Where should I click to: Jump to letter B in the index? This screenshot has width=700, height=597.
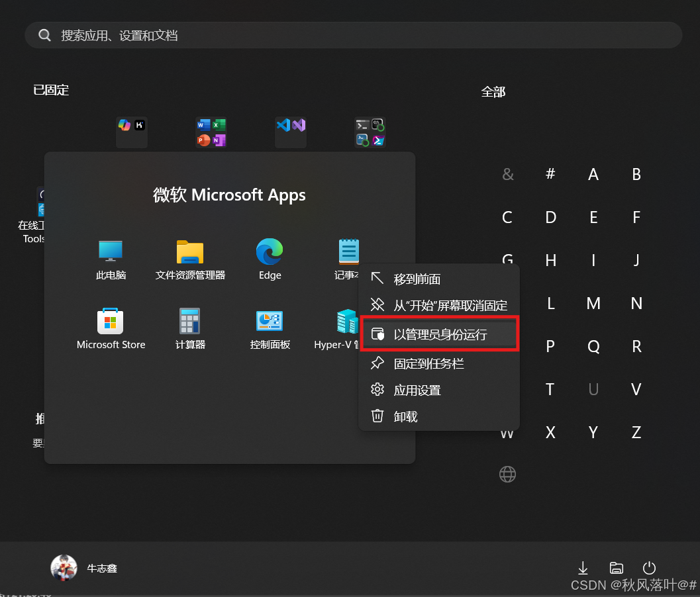tap(636, 174)
